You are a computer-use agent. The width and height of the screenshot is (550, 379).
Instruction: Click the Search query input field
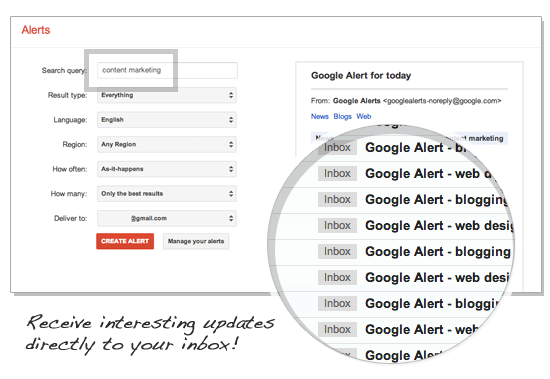pos(167,70)
